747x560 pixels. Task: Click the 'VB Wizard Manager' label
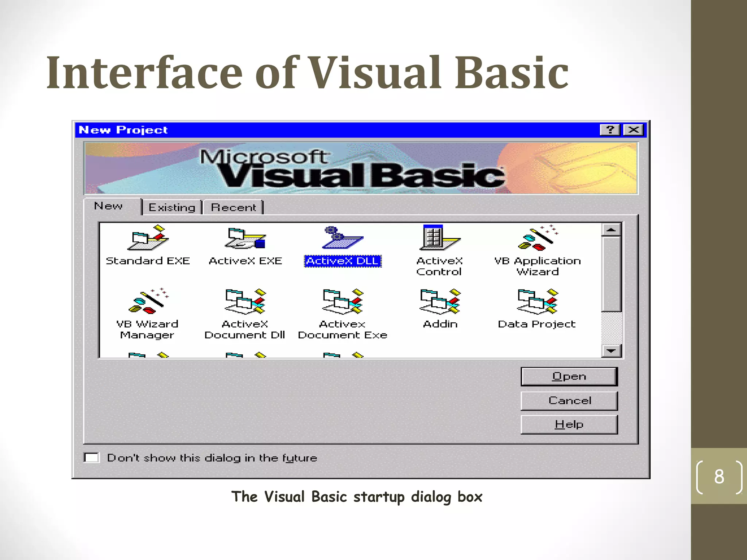(147, 330)
